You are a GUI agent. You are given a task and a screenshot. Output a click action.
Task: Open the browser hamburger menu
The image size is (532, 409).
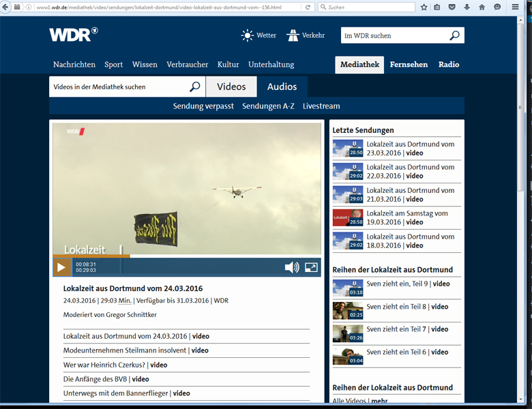515,7
